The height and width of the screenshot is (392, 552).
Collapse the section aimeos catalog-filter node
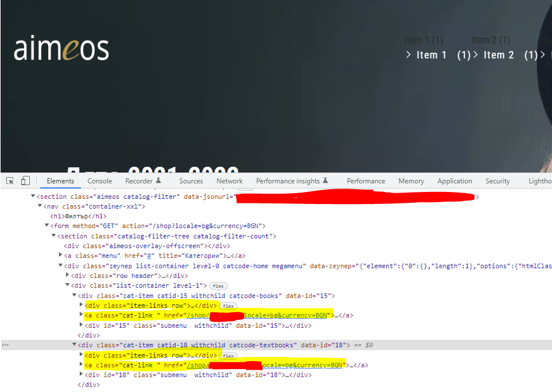(33, 196)
